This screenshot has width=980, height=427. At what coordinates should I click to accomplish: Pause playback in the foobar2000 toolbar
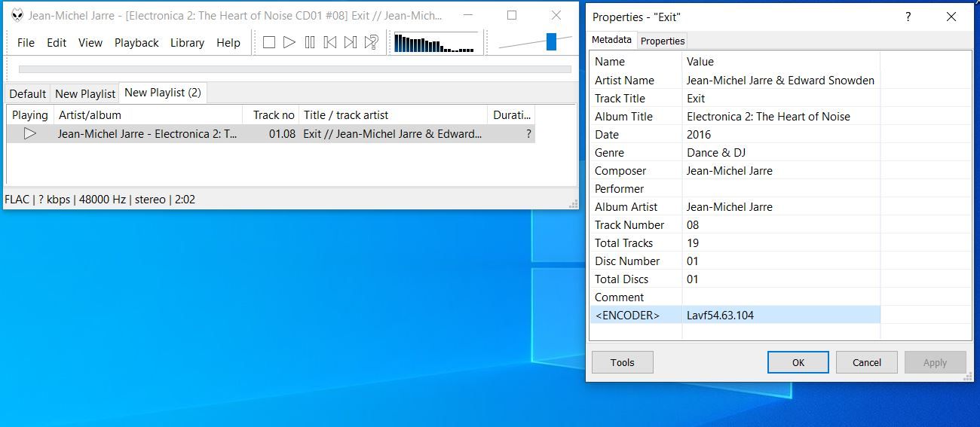coord(310,43)
